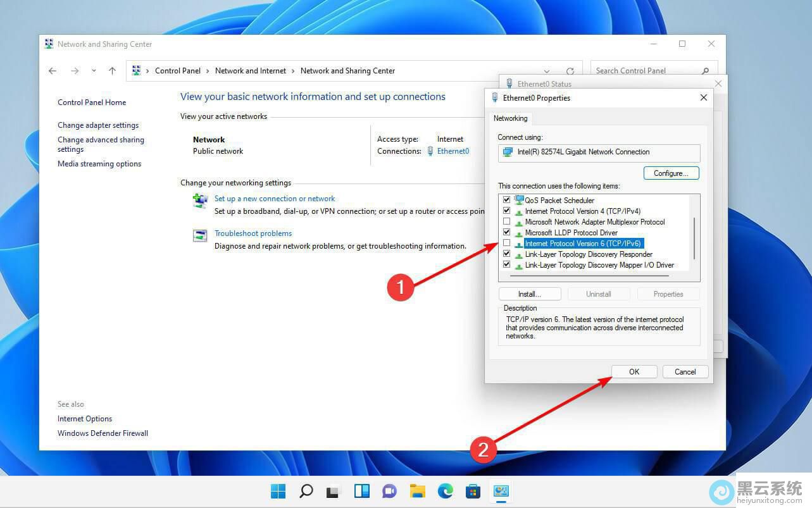The image size is (812, 508).
Task: Click the back navigation arrow
Action: [53, 70]
